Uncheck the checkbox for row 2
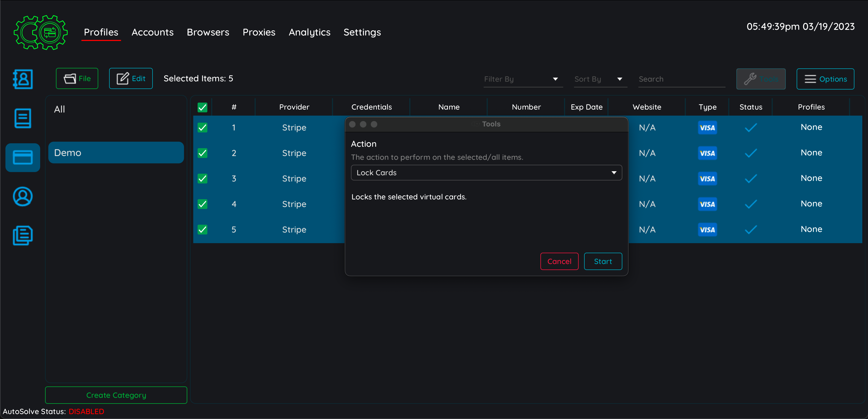 coord(202,153)
